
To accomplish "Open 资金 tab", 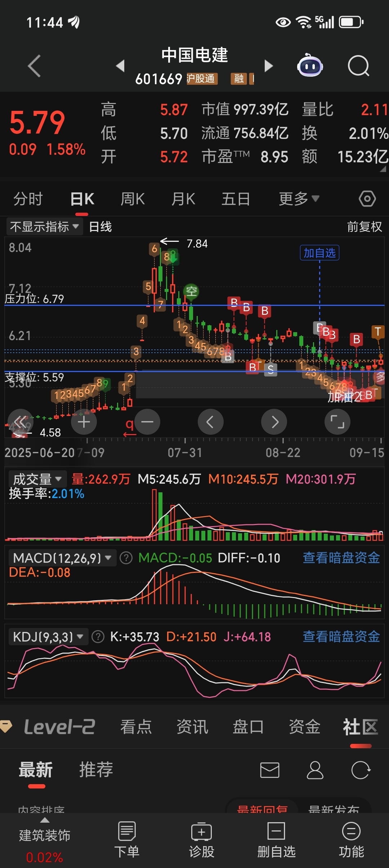I will click(304, 727).
